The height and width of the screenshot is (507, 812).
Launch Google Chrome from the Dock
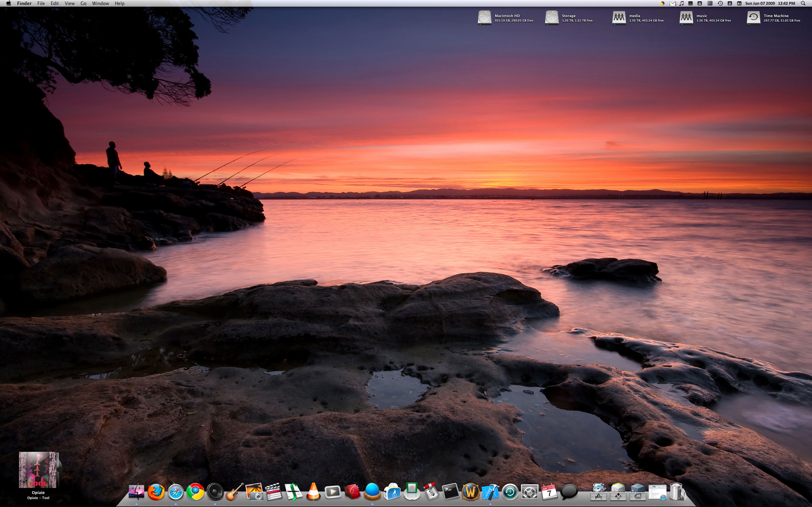coord(195,492)
